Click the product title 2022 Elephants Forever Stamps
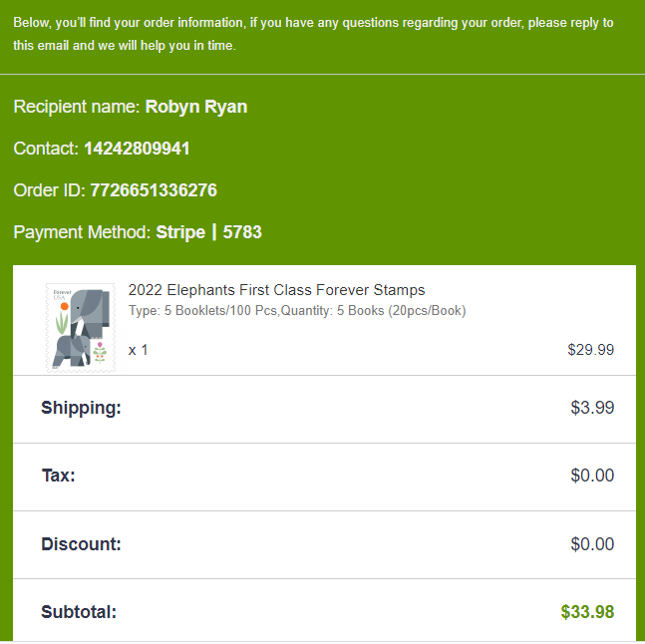The image size is (645, 644). click(276, 290)
